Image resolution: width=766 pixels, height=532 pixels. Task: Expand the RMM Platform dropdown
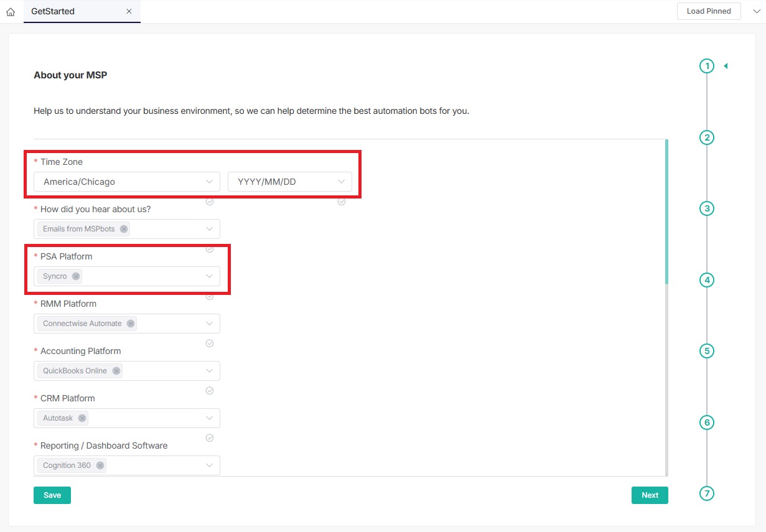tap(209, 324)
